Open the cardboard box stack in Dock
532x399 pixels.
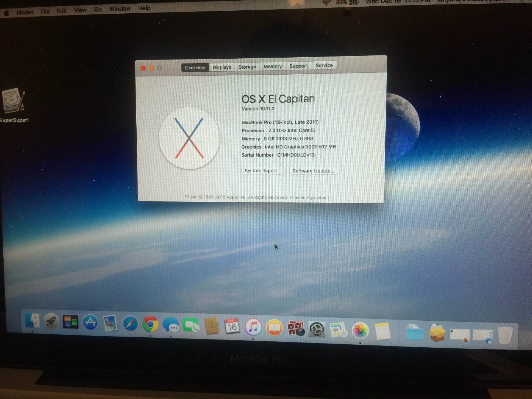pos(437,333)
